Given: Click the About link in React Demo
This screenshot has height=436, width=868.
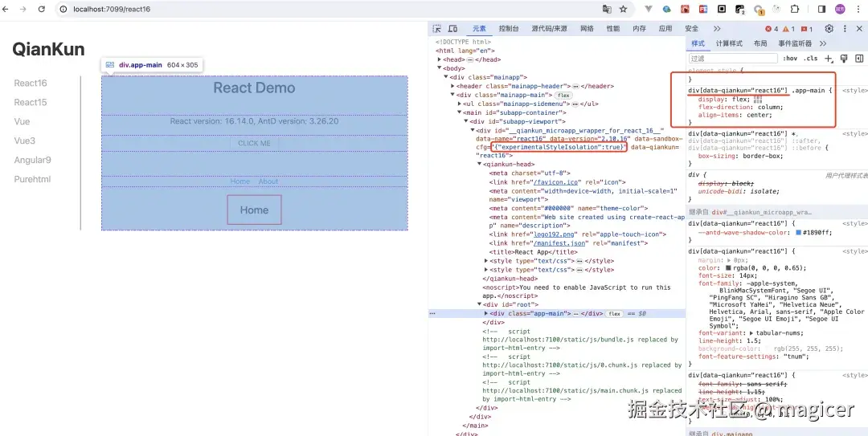Looking at the screenshot, I should coord(268,181).
